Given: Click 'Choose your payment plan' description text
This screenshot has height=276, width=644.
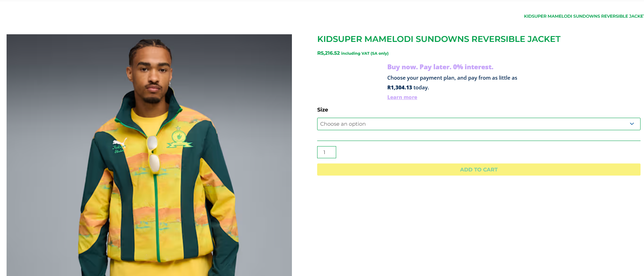Looking at the screenshot, I should pyautogui.click(x=452, y=78).
